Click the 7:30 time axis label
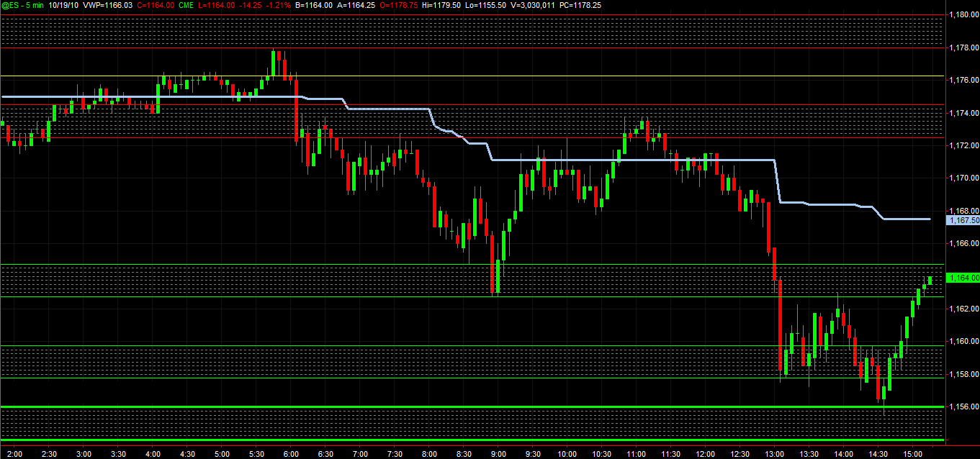Image resolution: width=980 pixels, height=459 pixels. (x=395, y=454)
